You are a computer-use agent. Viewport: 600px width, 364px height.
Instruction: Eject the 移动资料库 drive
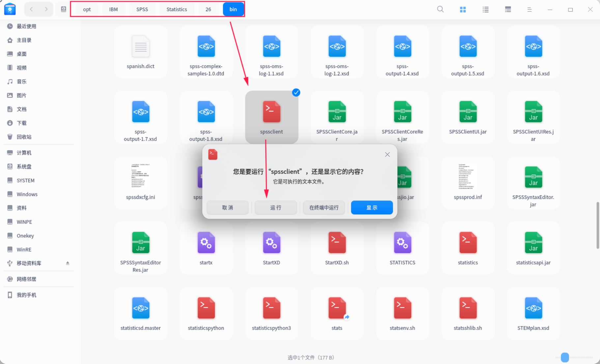coord(68,263)
